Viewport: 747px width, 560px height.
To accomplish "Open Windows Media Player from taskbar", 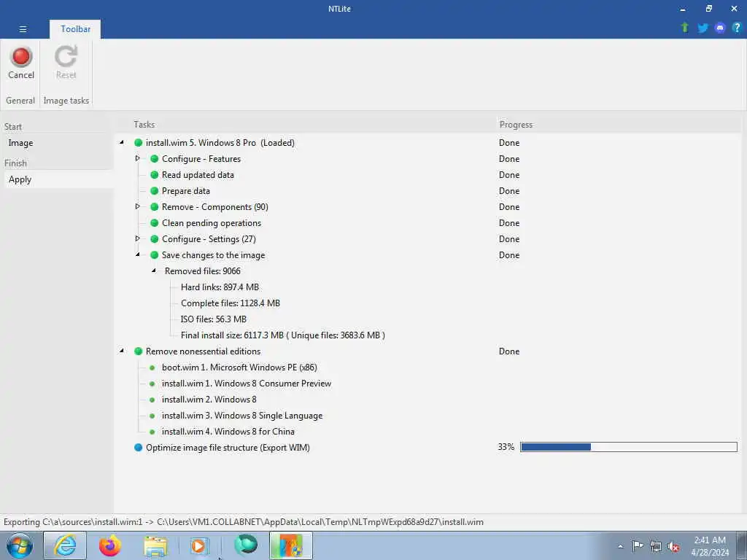I will (x=198, y=546).
